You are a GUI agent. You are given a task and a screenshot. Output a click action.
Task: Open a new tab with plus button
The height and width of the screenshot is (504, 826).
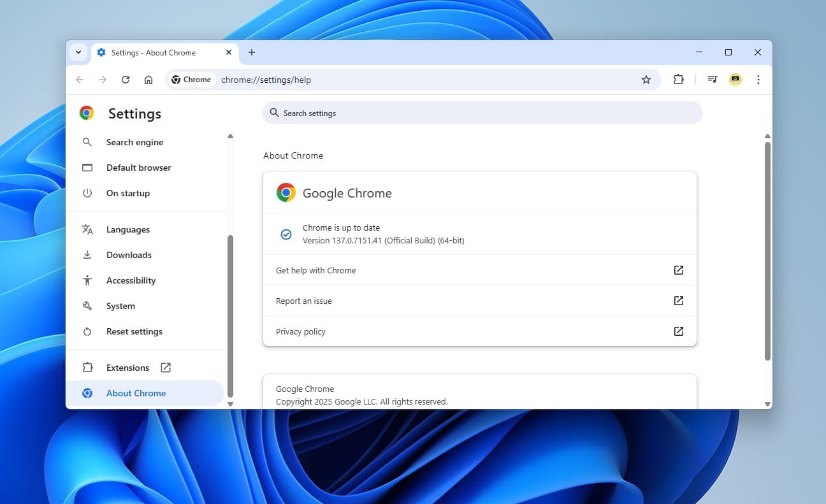pos(252,52)
